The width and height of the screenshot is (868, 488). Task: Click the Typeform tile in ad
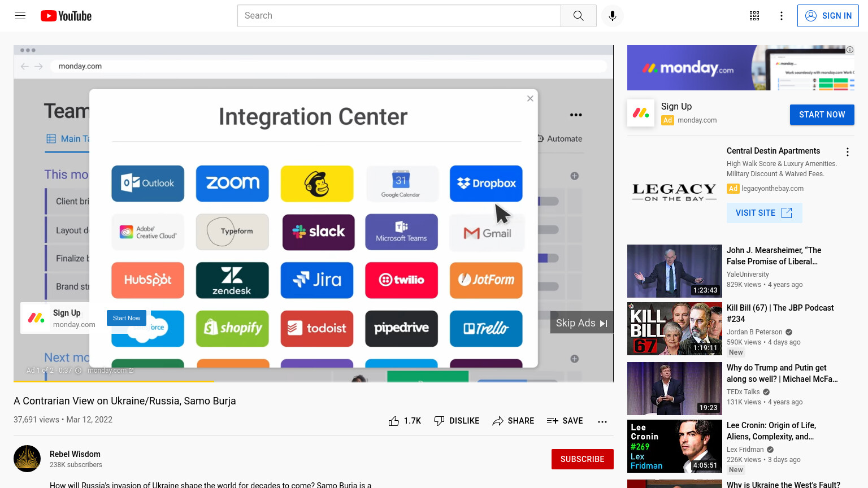coord(232,232)
